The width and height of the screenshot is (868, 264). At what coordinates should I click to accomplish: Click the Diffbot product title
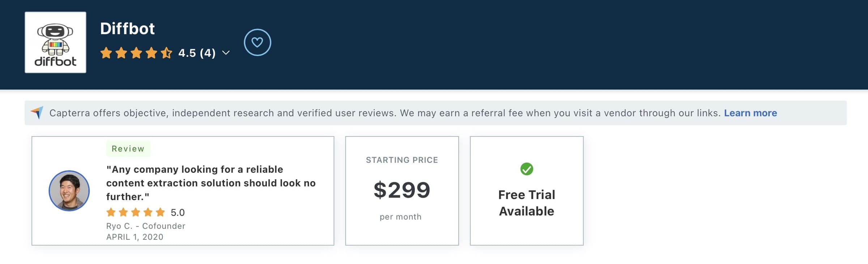coord(127,29)
